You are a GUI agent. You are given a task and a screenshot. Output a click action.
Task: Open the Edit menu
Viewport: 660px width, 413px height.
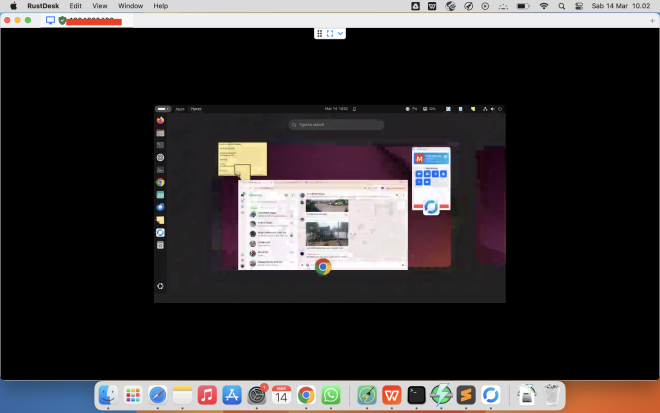click(x=76, y=6)
